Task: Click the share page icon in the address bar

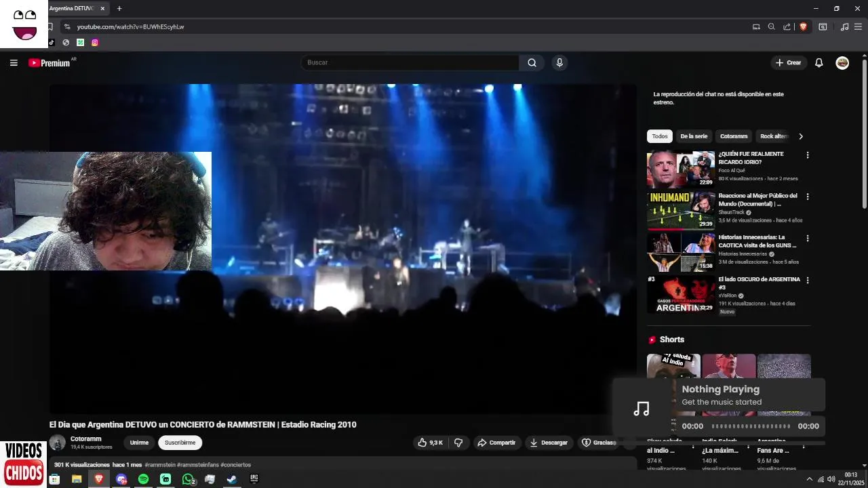Action: (x=787, y=26)
